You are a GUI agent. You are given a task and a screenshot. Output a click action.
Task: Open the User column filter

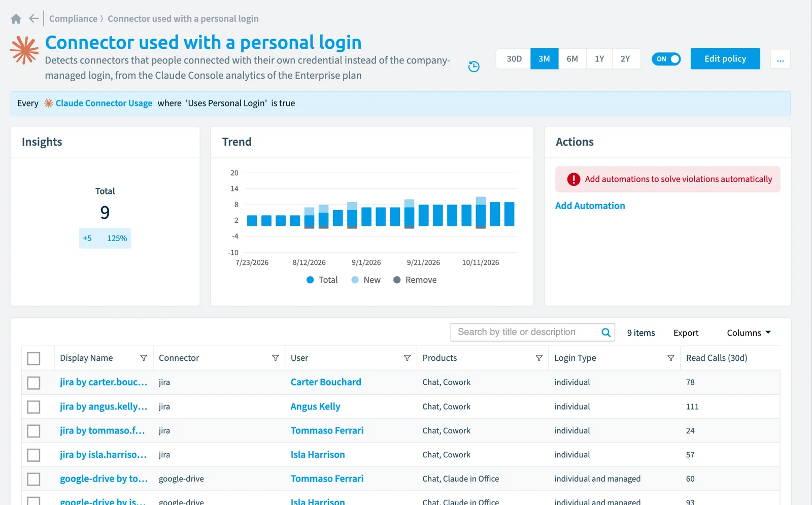point(407,358)
